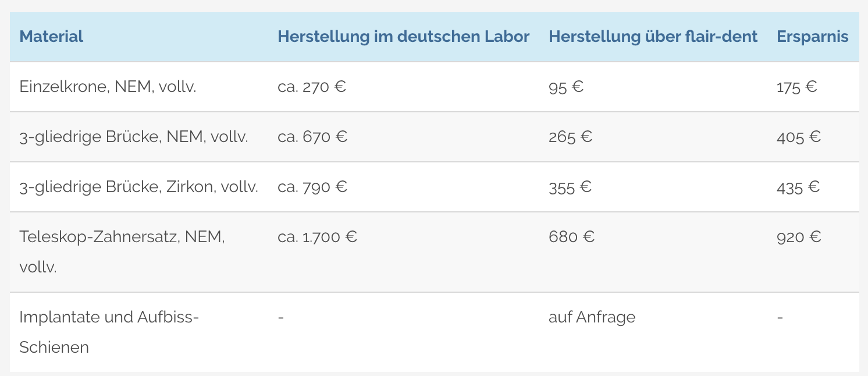Click the Material column header
Screen dimensions: 868x376
(51, 37)
